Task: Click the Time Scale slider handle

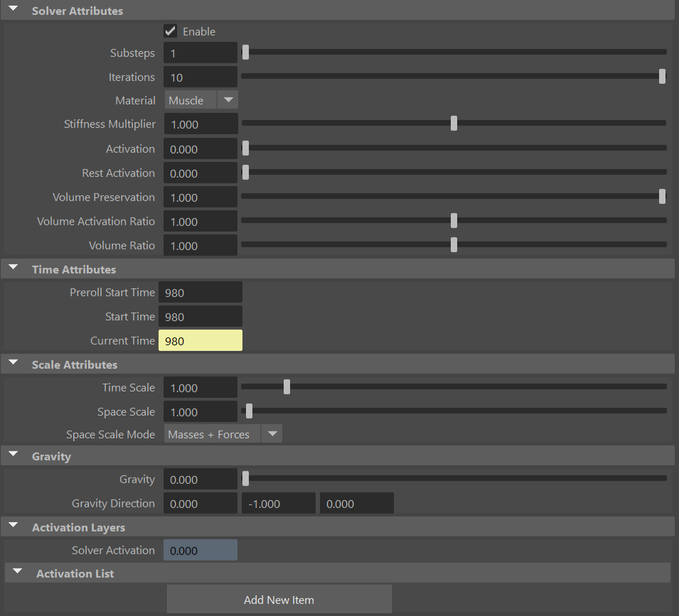Action: click(x=287, y=387)
